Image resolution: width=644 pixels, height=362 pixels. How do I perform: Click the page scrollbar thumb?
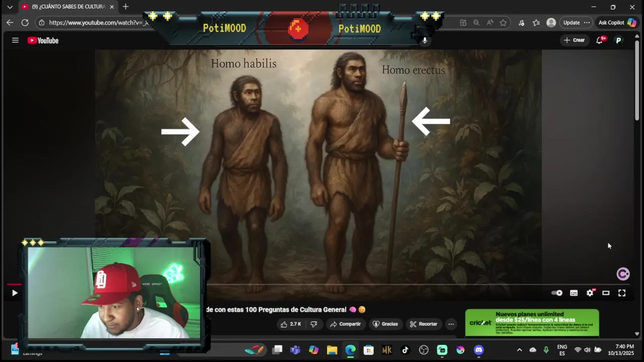[x=637, y=80]
